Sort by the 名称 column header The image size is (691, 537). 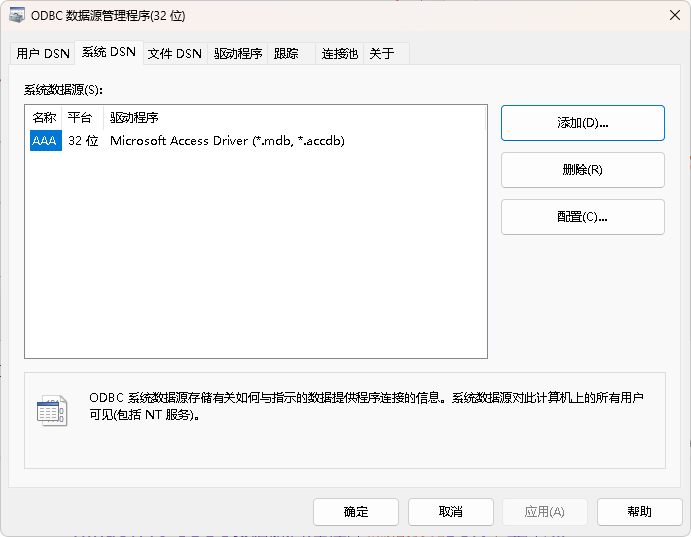coord(44,117)
